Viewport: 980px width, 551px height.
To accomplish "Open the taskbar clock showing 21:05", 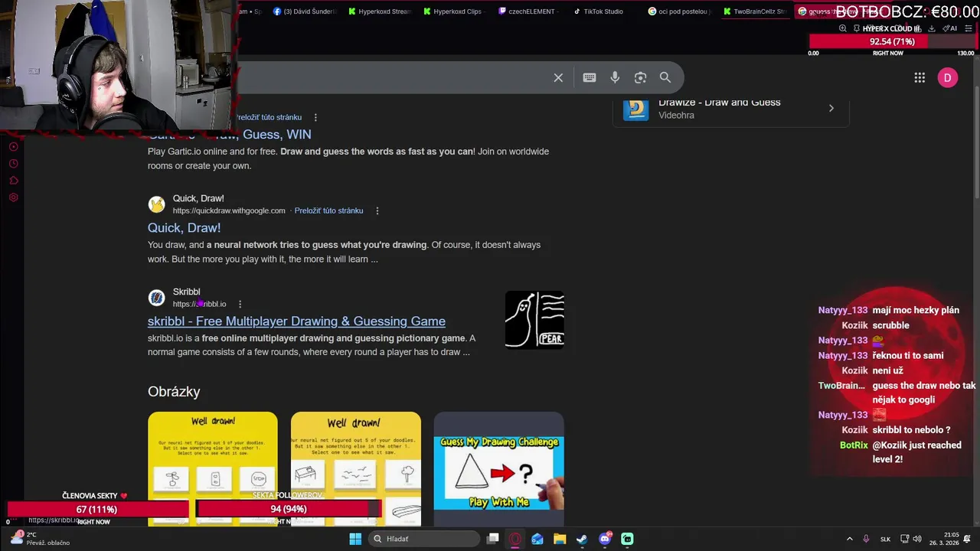I will [944, 539].
